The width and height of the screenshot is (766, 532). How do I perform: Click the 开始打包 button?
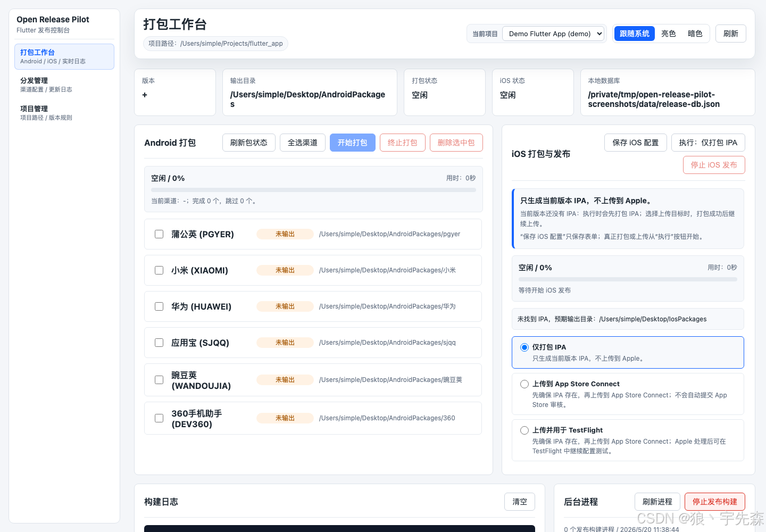coord(353,143)
